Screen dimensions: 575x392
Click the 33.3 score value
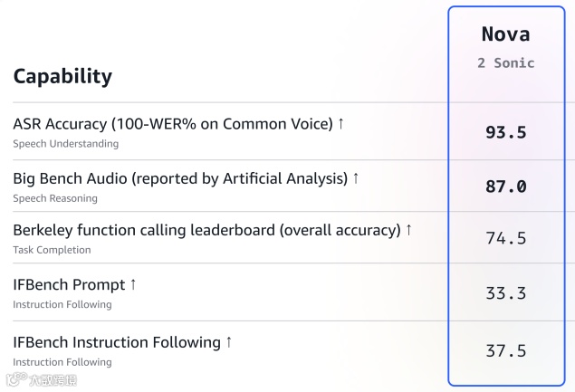tap(505, 293)
